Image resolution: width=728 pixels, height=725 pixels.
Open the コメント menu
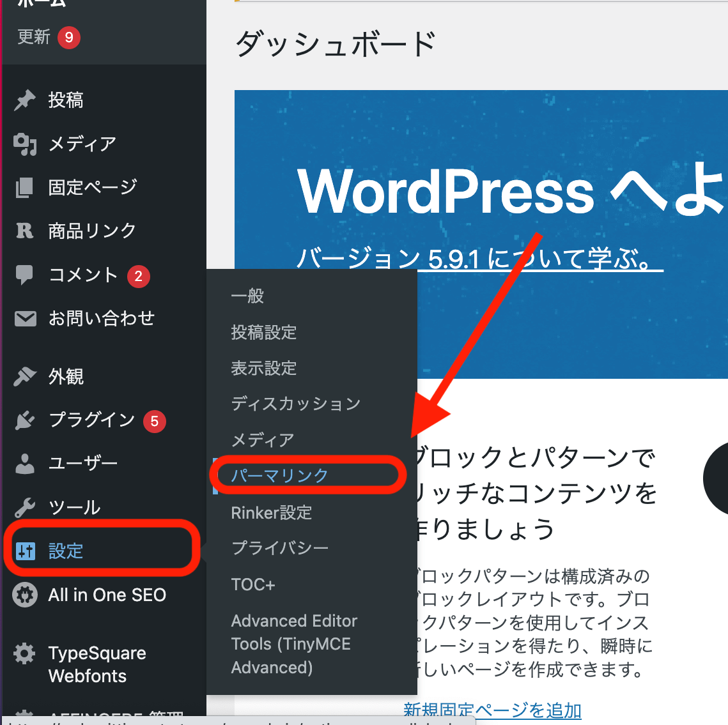(x=83, y=275)
